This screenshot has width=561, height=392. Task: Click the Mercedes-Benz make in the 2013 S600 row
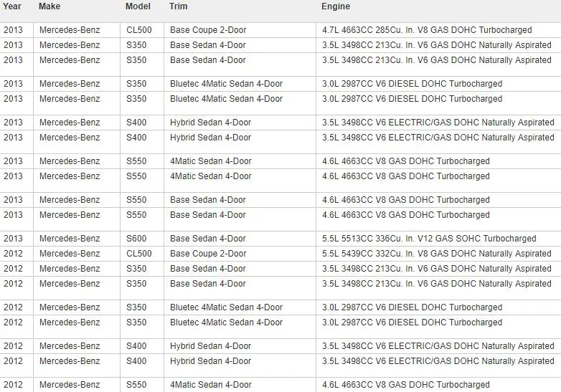[x=70, y=239]
